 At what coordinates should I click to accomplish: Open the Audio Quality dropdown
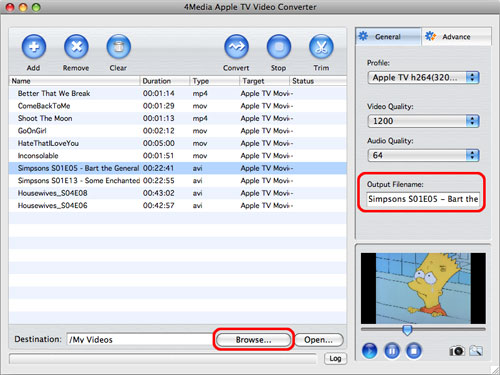(x=423, y=155)
